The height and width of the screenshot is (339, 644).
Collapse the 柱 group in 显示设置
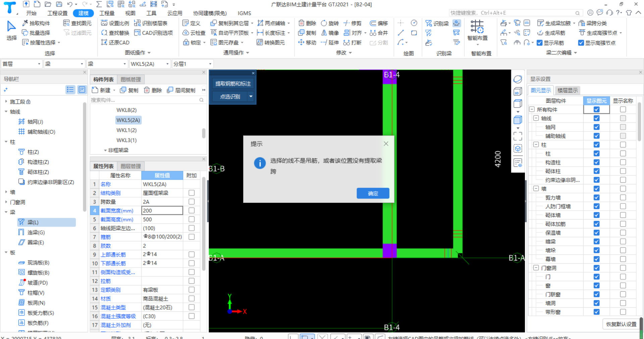pyautogui.click(x=536, y=145)
